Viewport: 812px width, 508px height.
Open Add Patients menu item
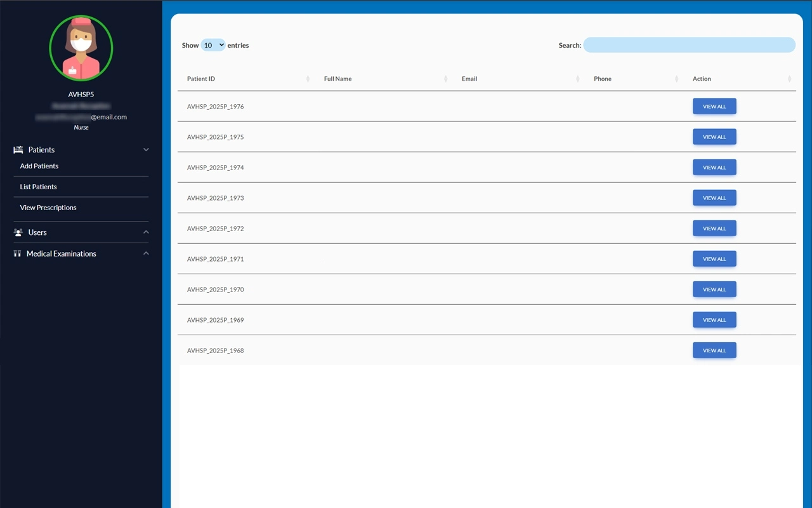39,166
